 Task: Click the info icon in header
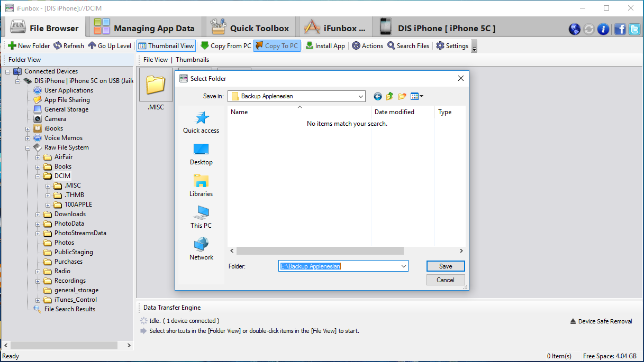603,29
